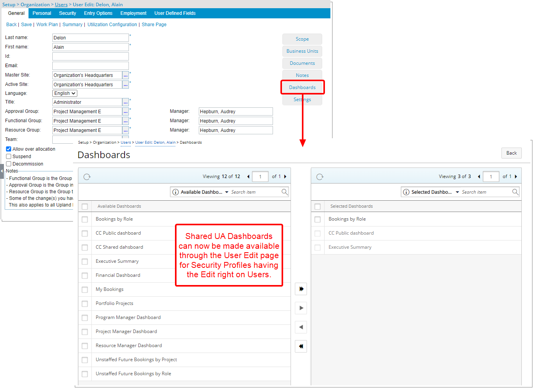Expand Selected Dashboards search filter dropdown
Viewport: 537px width, 392px height.
[x=457, y=192]
